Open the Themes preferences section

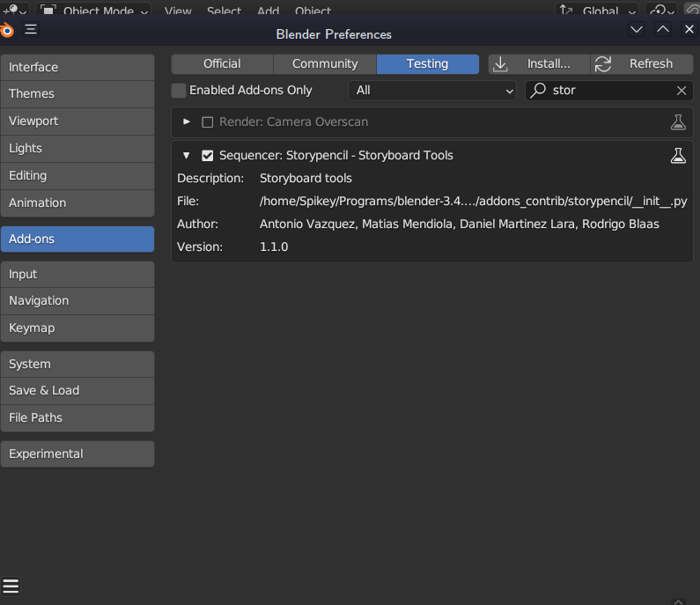[x=77, y=94]
